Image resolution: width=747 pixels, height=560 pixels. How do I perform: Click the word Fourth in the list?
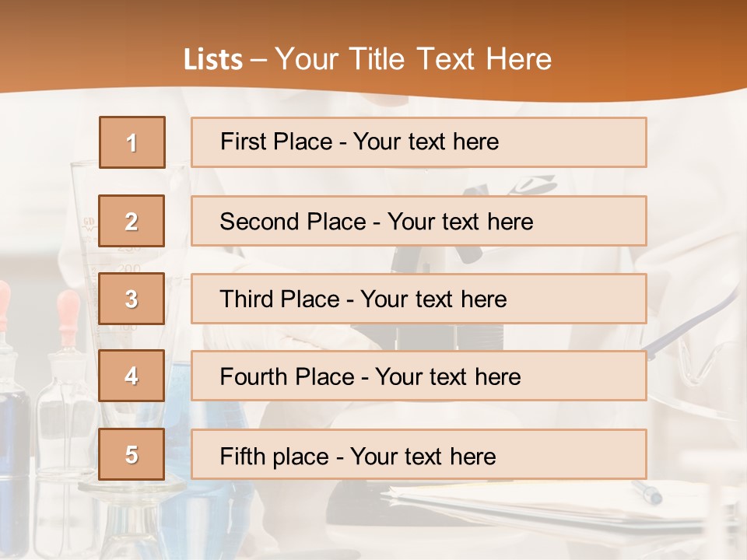click(x=252, y=376)
